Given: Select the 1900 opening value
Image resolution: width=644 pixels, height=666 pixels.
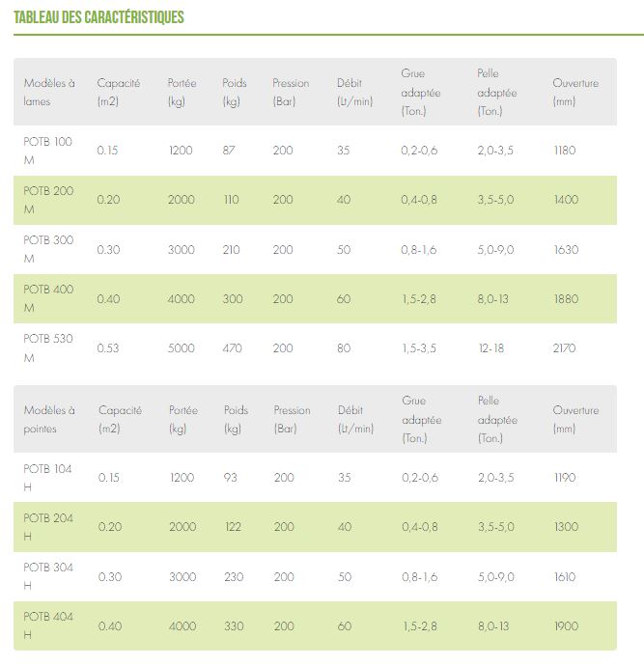Looking at the screenshot, I should [x=567, y=626].
